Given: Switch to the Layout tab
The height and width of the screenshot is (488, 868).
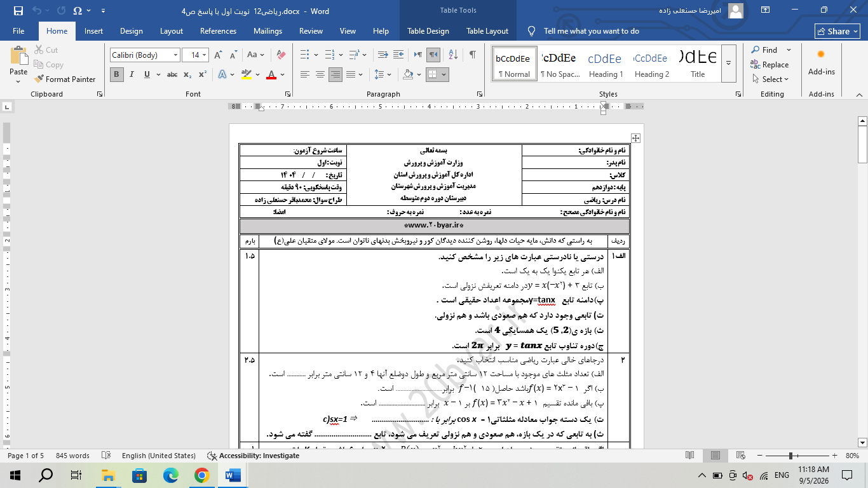Looking at the screenshot, I should tap(172, 31).
